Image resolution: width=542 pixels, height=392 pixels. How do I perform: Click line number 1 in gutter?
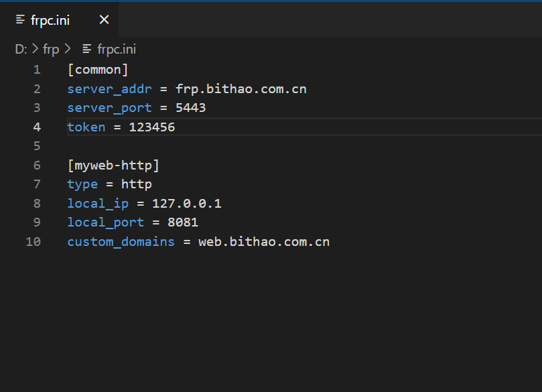pos(37,70)
